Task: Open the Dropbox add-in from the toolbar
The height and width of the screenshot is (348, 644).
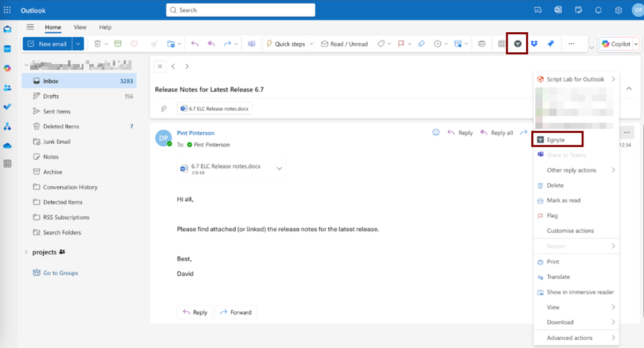Action: pyautogui.click(x=535, y=44)
